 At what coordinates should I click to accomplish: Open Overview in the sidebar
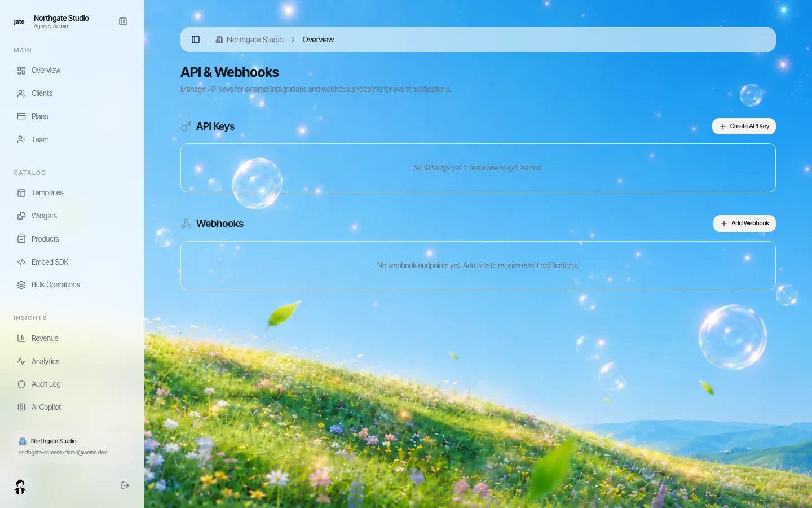click(72, 71)
